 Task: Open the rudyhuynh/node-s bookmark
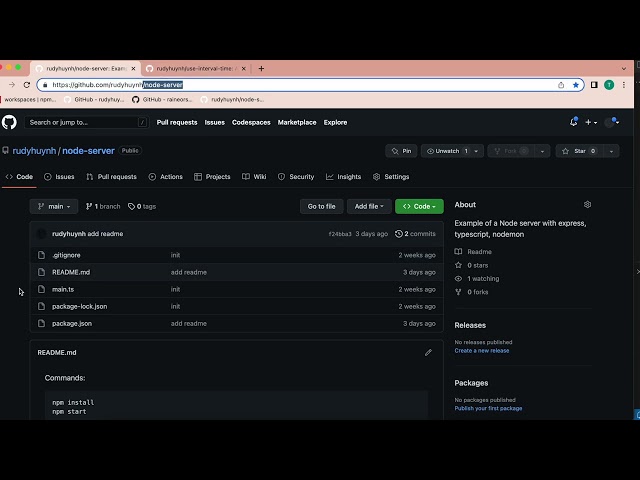pos(232,99)
